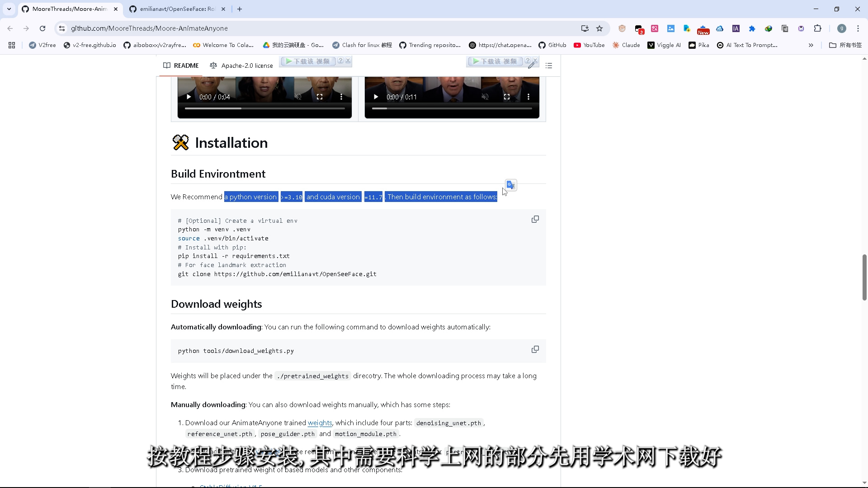Viewport: 868px width, 488px height.
Task: Unmute the right 0:11 video
Action: tap(485, 97)
